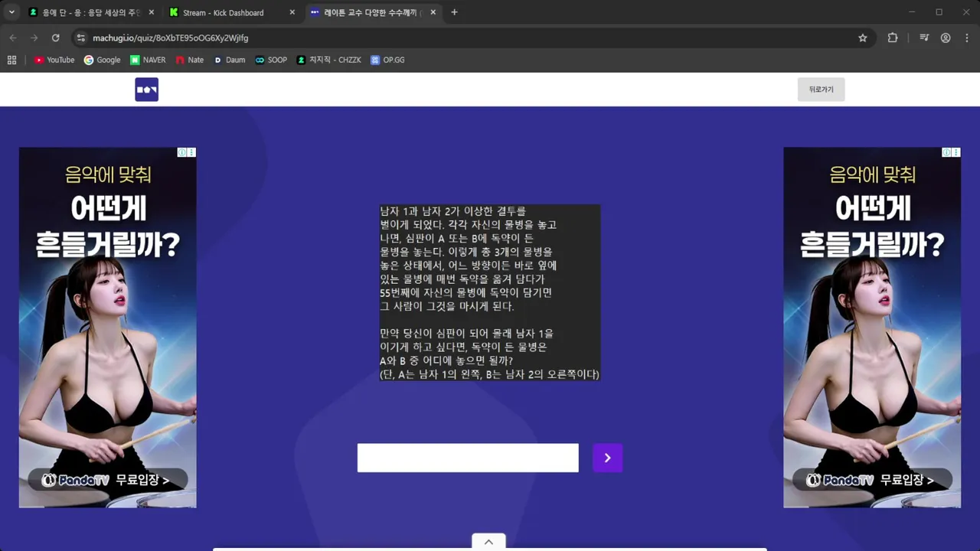Open the tab search dropdown arrow

[x=11, y=12]
